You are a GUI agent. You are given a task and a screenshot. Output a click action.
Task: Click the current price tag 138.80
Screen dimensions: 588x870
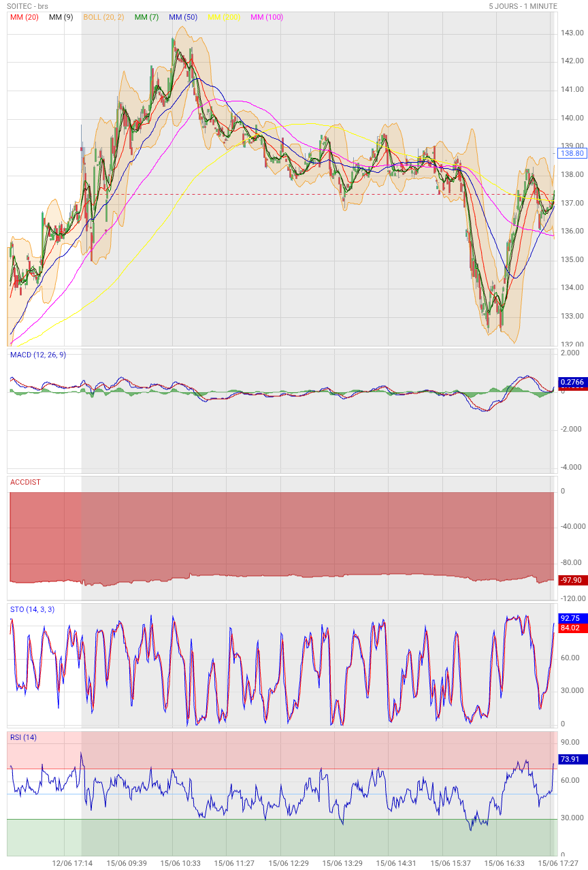[572, 154]
